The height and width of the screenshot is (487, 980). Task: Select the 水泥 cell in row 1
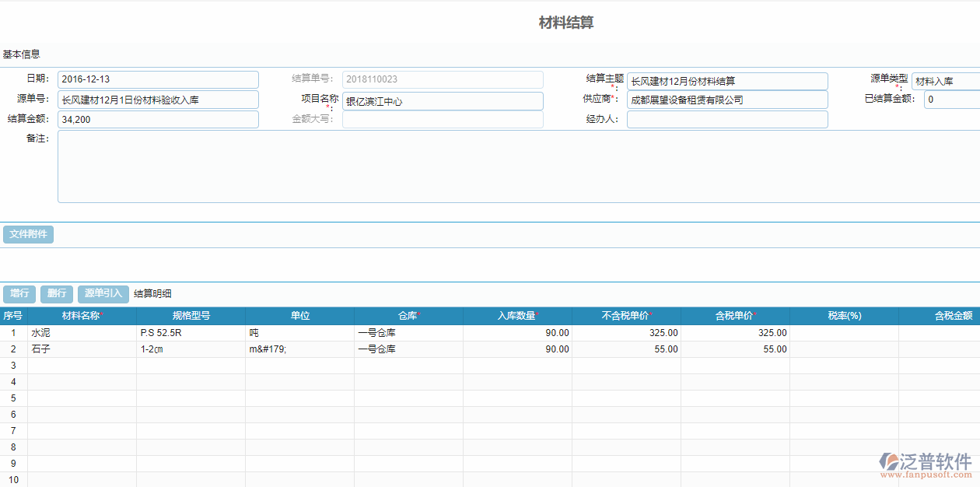[x=82, y=333]
